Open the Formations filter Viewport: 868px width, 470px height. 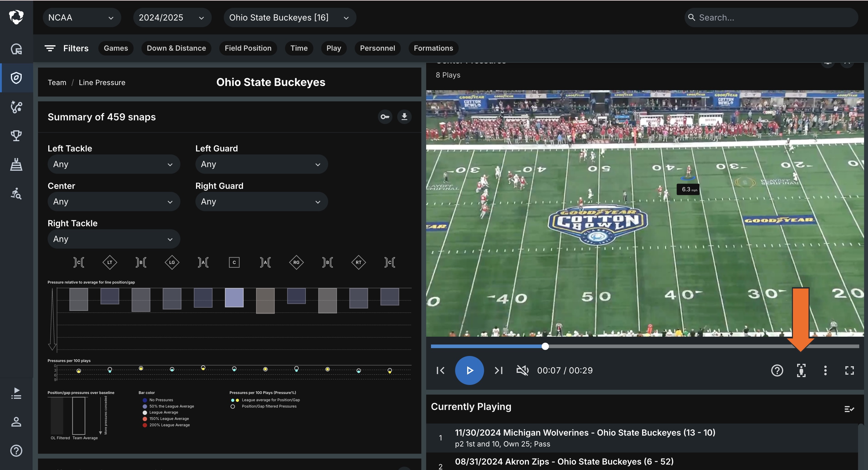[x=433, y=48]
